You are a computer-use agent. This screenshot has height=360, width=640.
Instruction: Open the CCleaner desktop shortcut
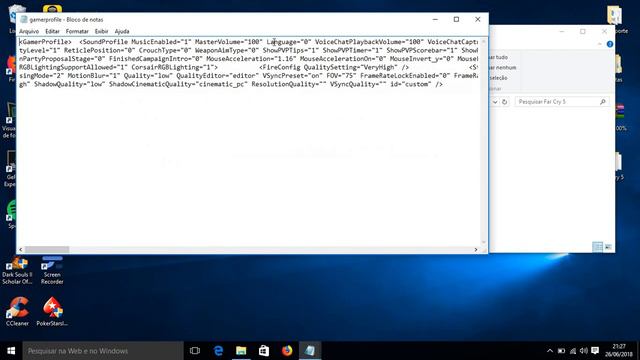[17, 311]
